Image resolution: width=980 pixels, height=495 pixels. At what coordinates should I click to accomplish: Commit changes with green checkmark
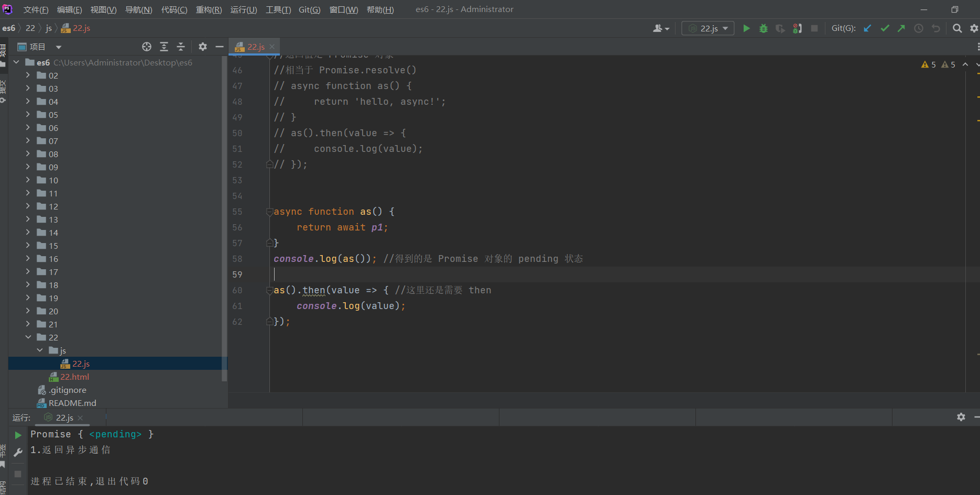pyautogui.click(x=885, y=28)
